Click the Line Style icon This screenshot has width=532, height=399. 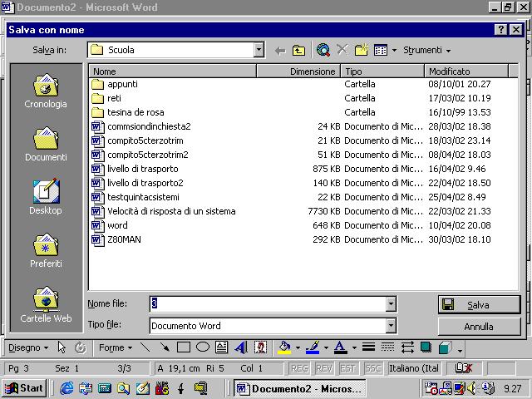click(x=368, y=347)
